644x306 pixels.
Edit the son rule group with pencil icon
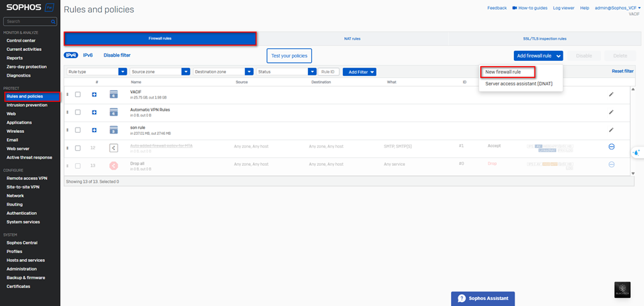pos(611,130)
